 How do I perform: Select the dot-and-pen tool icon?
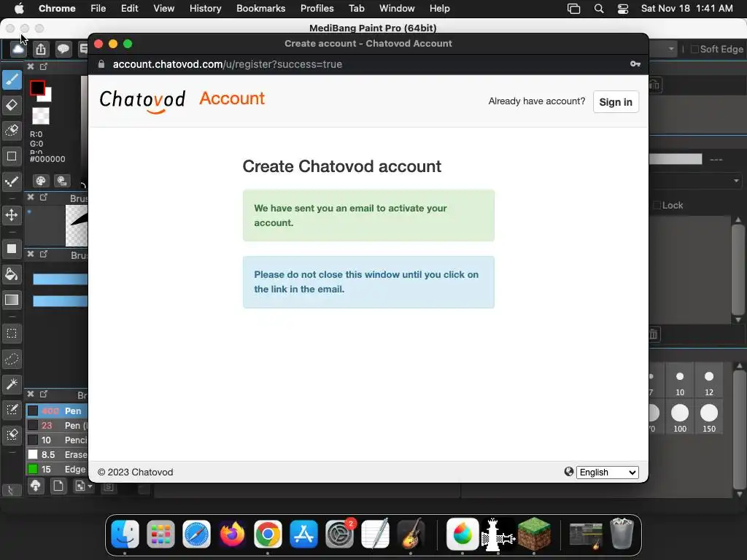(x=12, y=182)
